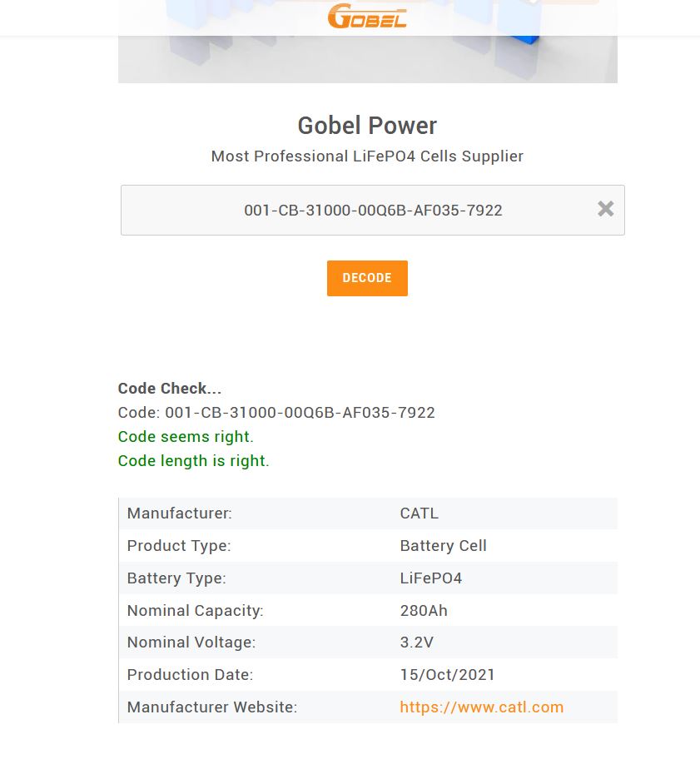Click the Nominal Voltage 3.2V value
Screen dimensions: 700x764
pos(417,642)
